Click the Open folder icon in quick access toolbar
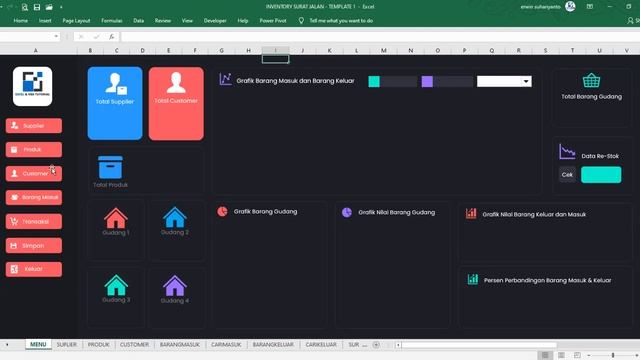Image resolution: width=640 pixels, height=360 pixels. point(49,7)
